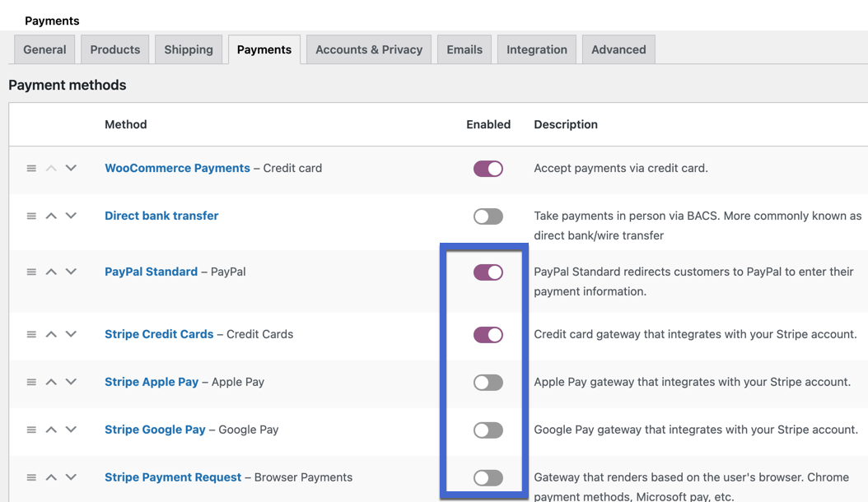Grab the drag handle for WooCommerce Payments
This screenshot has width=868, height=502.
31,168
